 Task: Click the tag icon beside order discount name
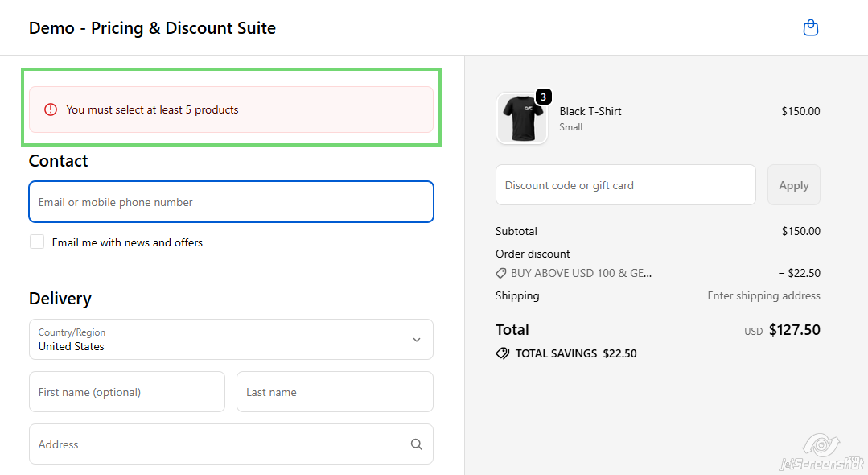[501, 273]
